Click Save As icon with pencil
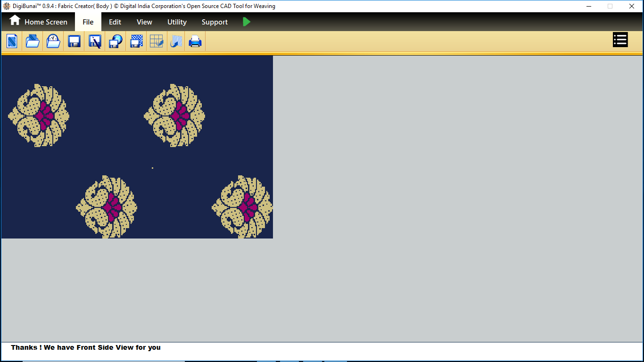This screenshot has height=362, width=644. (x=95, y=41)
